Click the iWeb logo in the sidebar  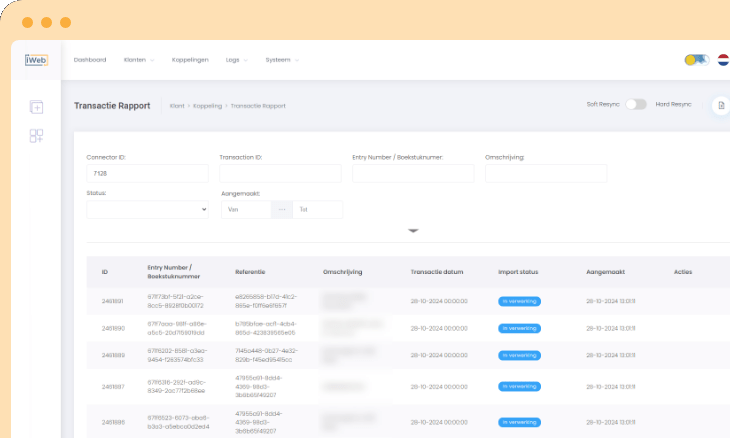[x=36, y=60]
